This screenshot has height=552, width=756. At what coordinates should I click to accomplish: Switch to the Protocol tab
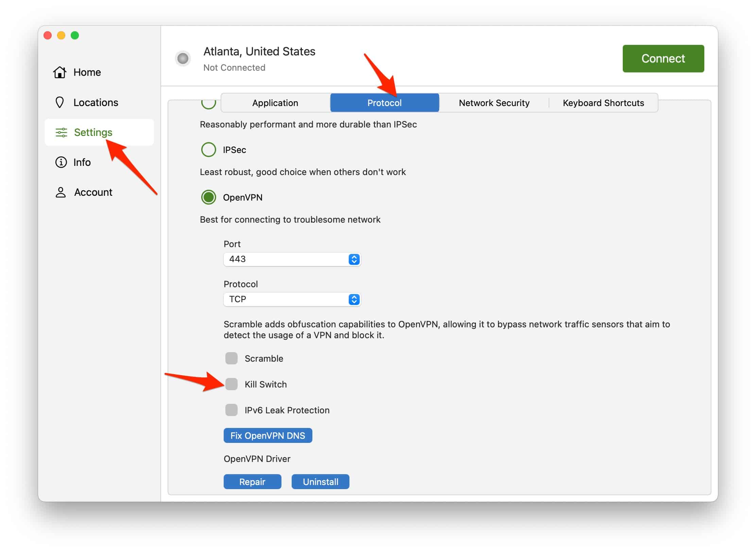click(x=384, y=103)
